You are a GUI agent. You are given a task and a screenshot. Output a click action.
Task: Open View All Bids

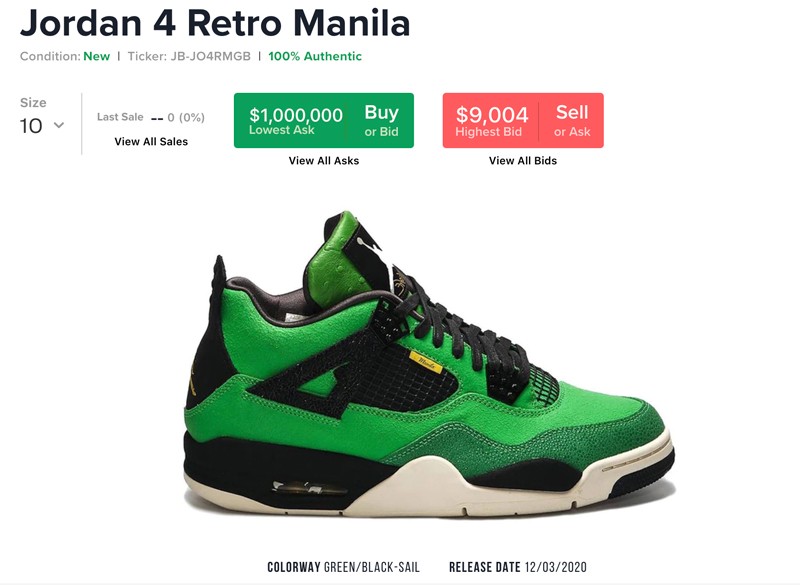[523, 161]
